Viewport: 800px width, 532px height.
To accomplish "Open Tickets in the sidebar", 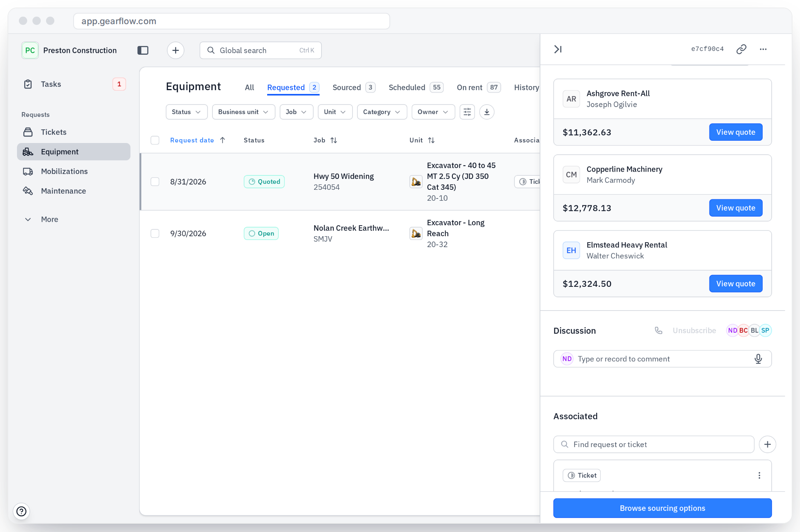I will 74,132.
